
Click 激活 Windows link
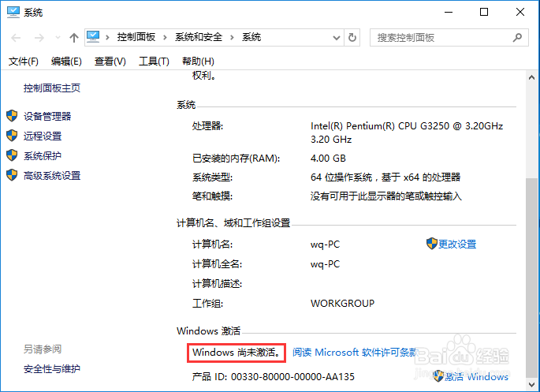click(476, 376)
